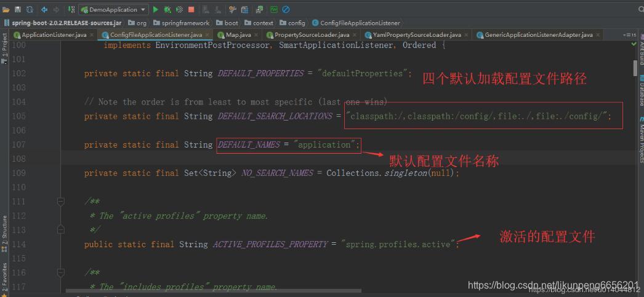Close the YamlPropertySourceLoader.java tab
The width and height of the screenshot is (644, 297).
466,35
